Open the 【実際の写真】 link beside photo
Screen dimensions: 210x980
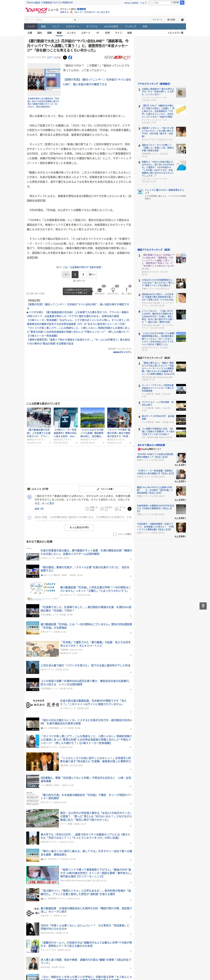click(97, 82)
